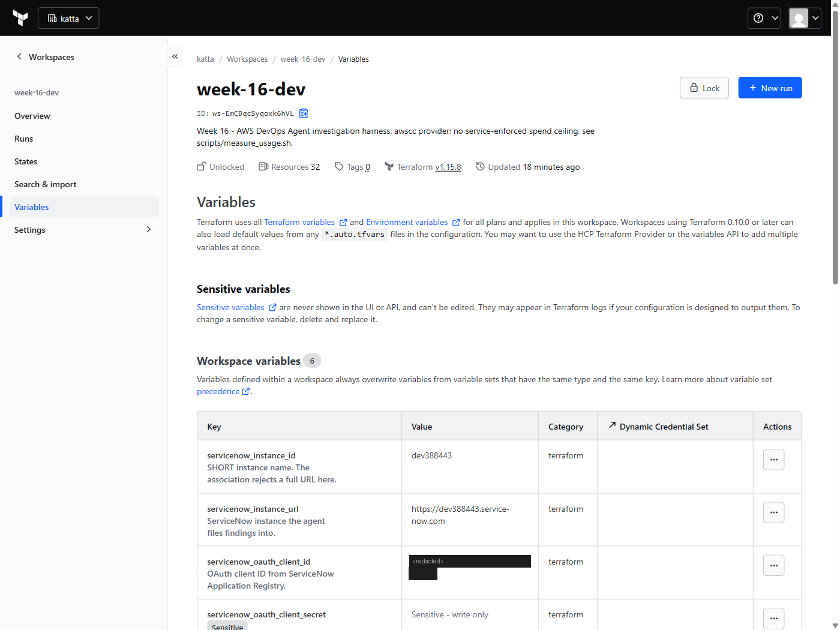Open the user avatar account menu
This screenshot has height=630, width=840.
pyautogui.click(x=804, y=18)
